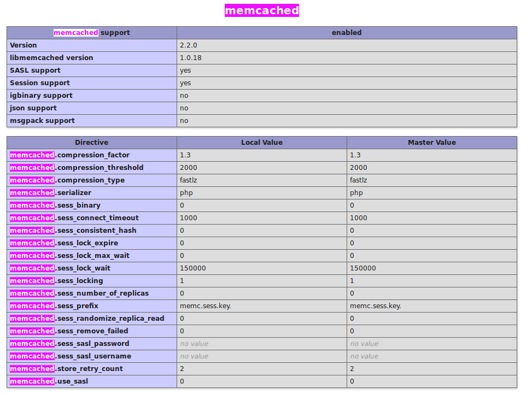Click the 'SASL support' label
532x394 pixels.
35,70
